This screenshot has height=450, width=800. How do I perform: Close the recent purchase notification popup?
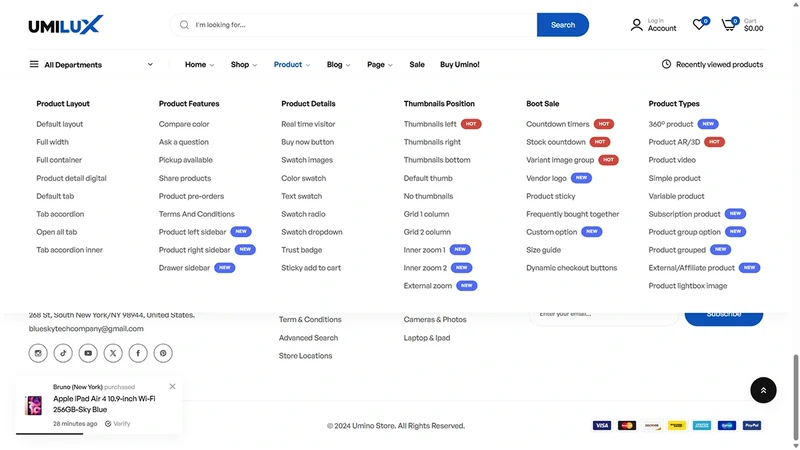coord(172,386)
